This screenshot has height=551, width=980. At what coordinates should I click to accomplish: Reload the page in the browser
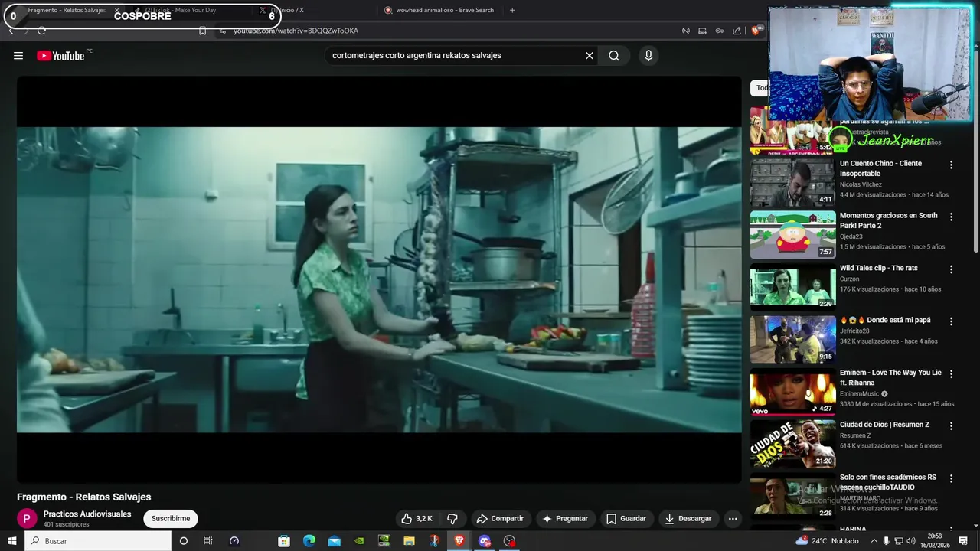tap(41, 31)
